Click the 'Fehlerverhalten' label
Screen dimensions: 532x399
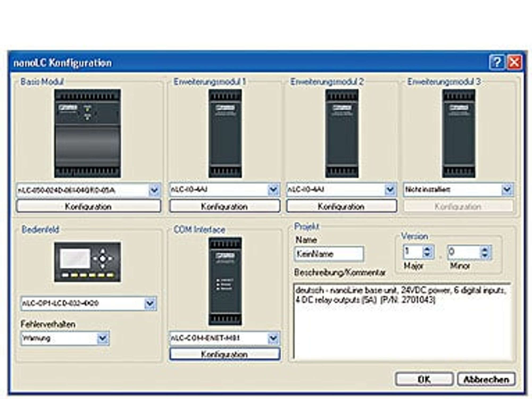[x=48, y=324]
